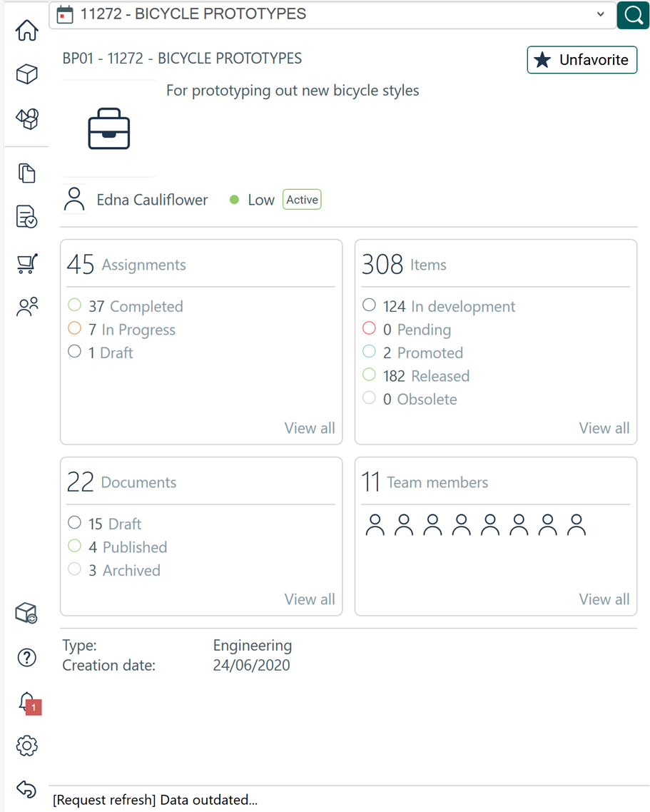Open the checklist assignments icon
The width and height of the screenshot is (650, 812).
[27, 217]
